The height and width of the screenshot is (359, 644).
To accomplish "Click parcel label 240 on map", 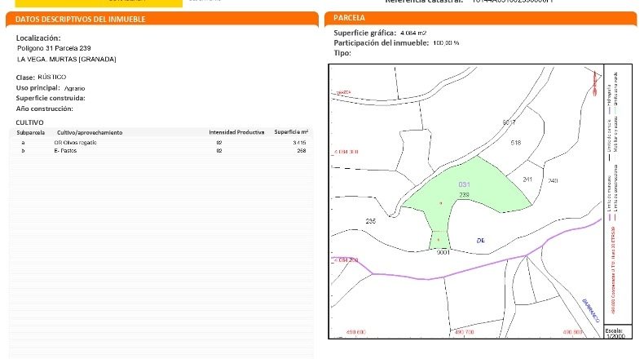I will 553,180.
